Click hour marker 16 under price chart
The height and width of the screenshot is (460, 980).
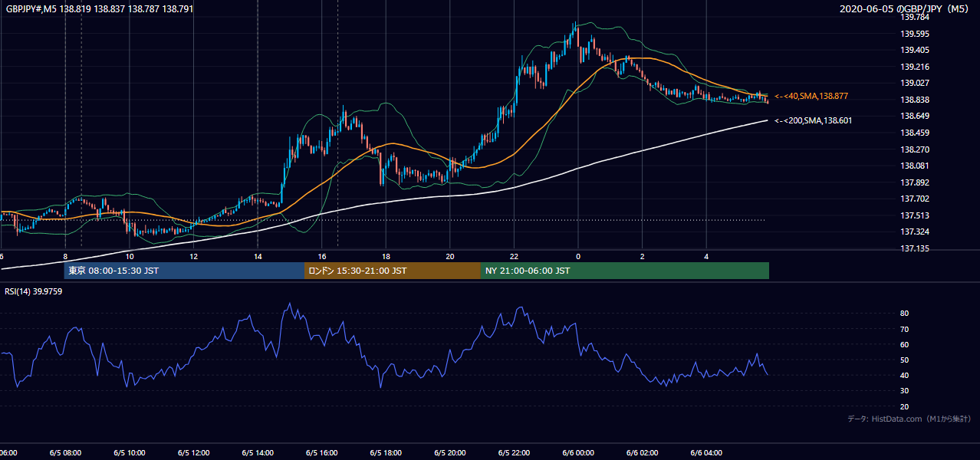[322, 257]
